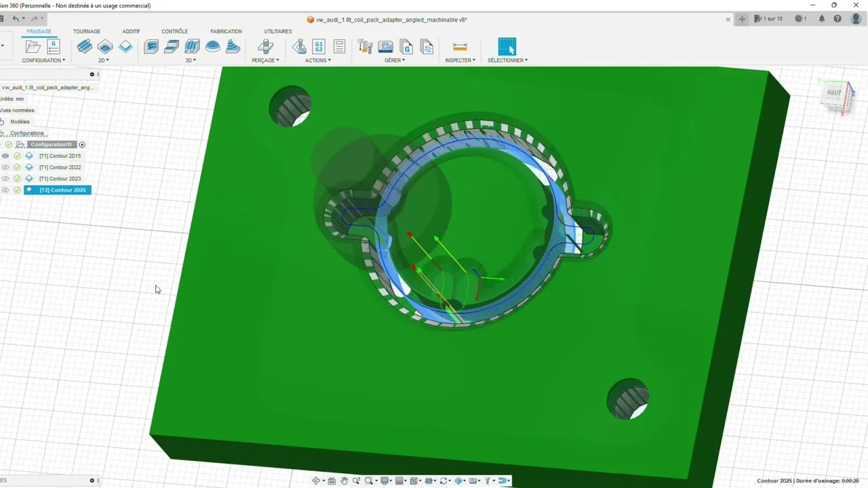Select the drilling tool icon above Perçage
This screenshot has width=868, height=488.
pyautogui.click(x=266, y=47)
